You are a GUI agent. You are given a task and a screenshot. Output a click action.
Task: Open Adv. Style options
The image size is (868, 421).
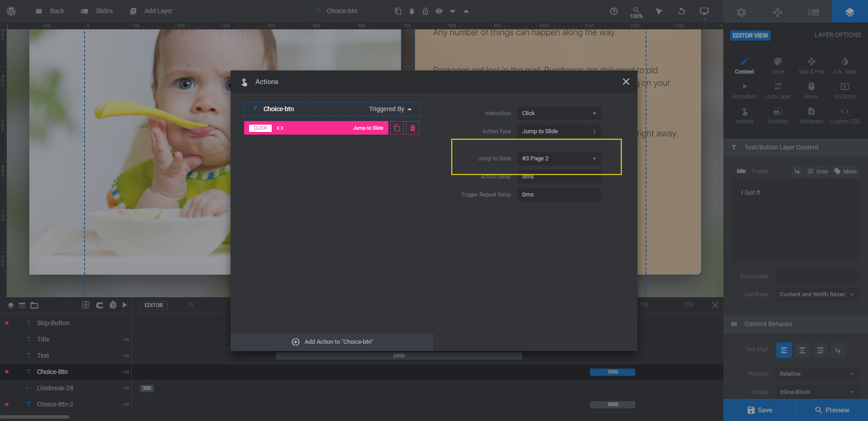845,66
